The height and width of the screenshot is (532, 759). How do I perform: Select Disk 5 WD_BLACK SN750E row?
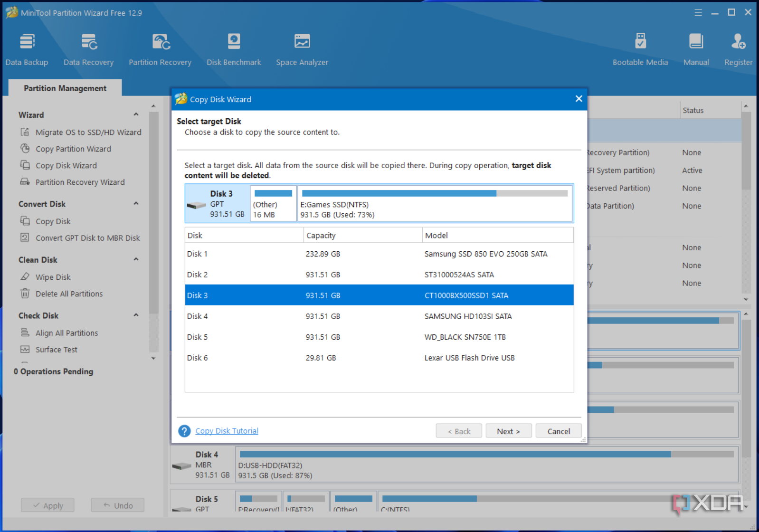tap(379, 337)
